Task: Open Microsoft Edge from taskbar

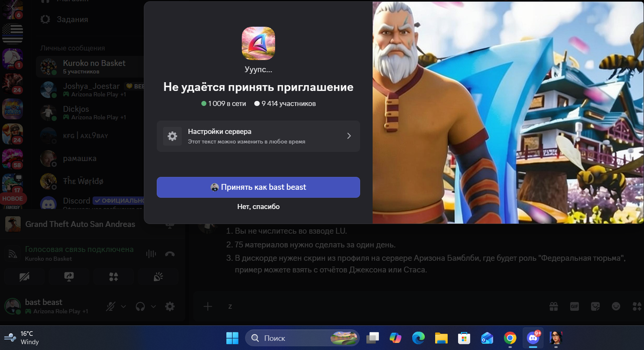Action: 419,338
